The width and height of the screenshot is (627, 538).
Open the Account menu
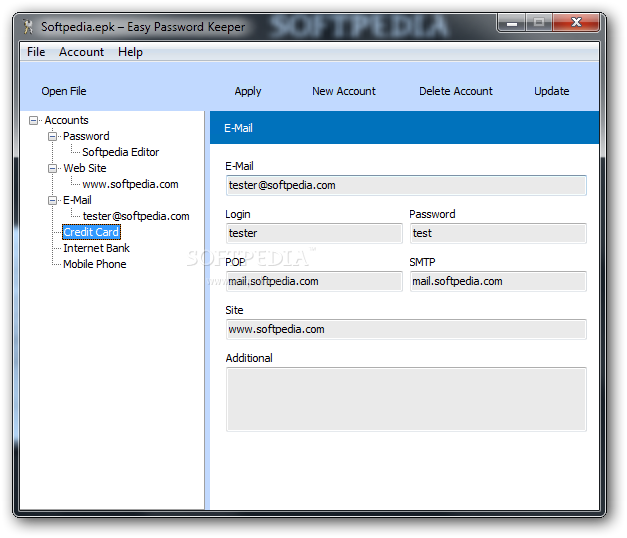81,52
